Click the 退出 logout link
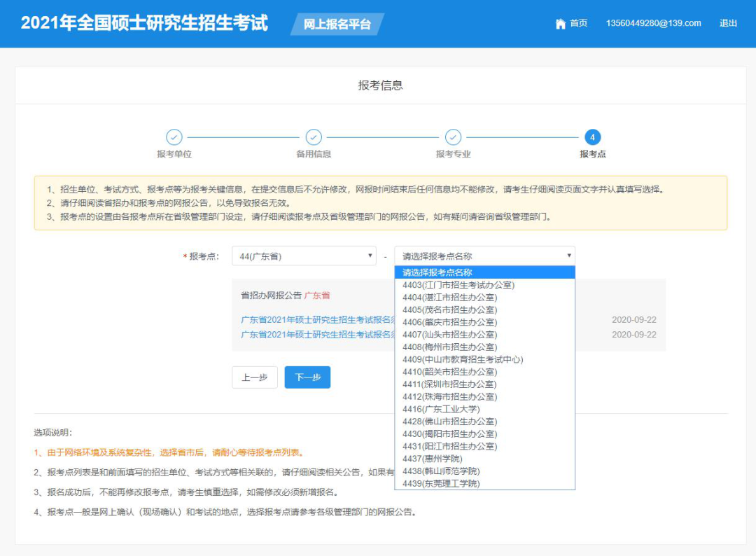756x556 pixels. (728, 24)
